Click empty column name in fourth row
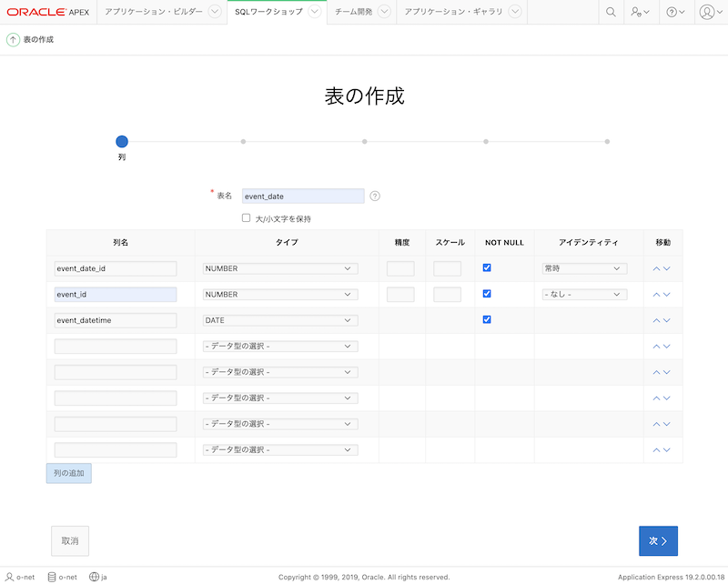 click(116, 347)
